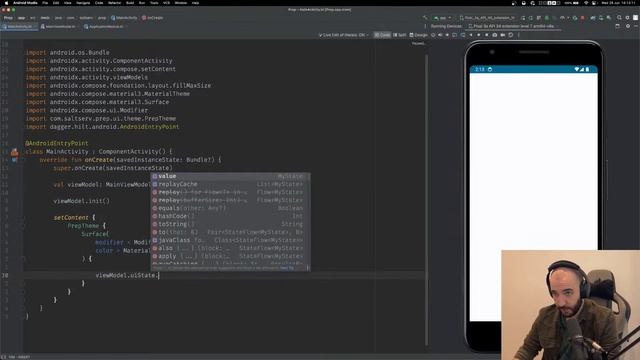Start emulator screen recording icon
Image resolution: width=640 pixels, height=360 pixels.
(503, 35)
